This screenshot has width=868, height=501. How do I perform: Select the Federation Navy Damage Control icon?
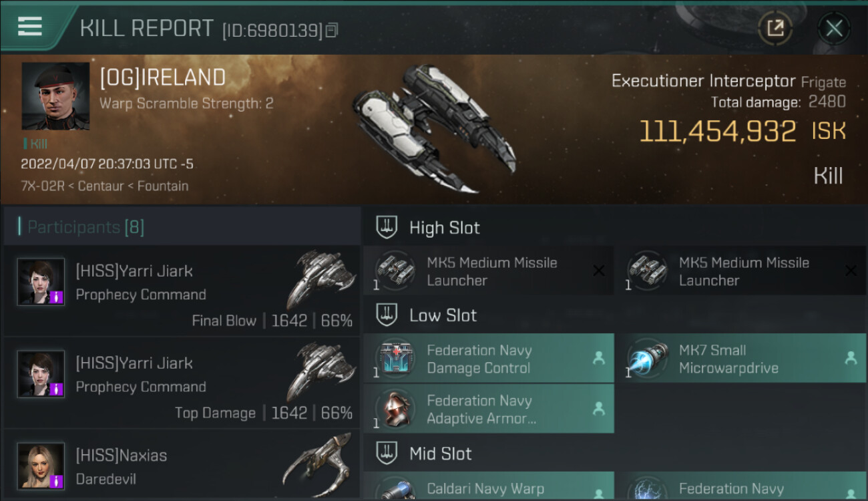(394, 358)
